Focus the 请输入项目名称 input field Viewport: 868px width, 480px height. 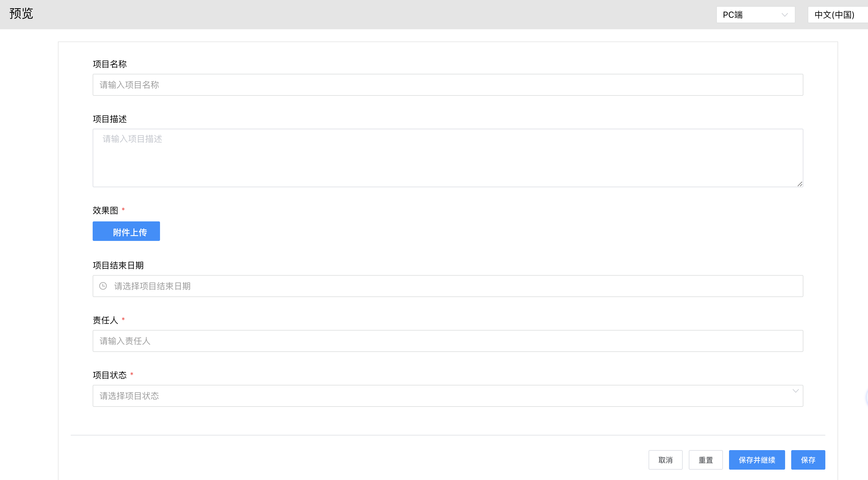447,85
